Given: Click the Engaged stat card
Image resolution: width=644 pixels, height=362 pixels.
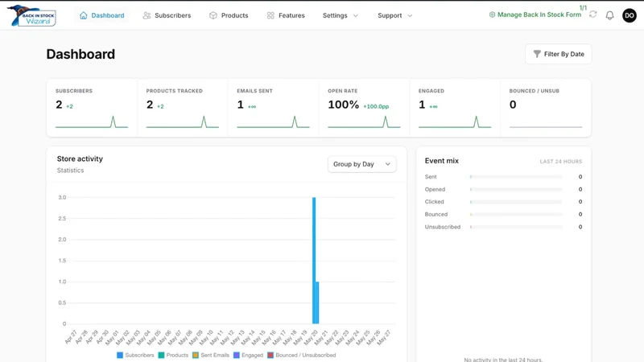Looking at the screenshot, I should pyautogui.click(x=455, y=108).
